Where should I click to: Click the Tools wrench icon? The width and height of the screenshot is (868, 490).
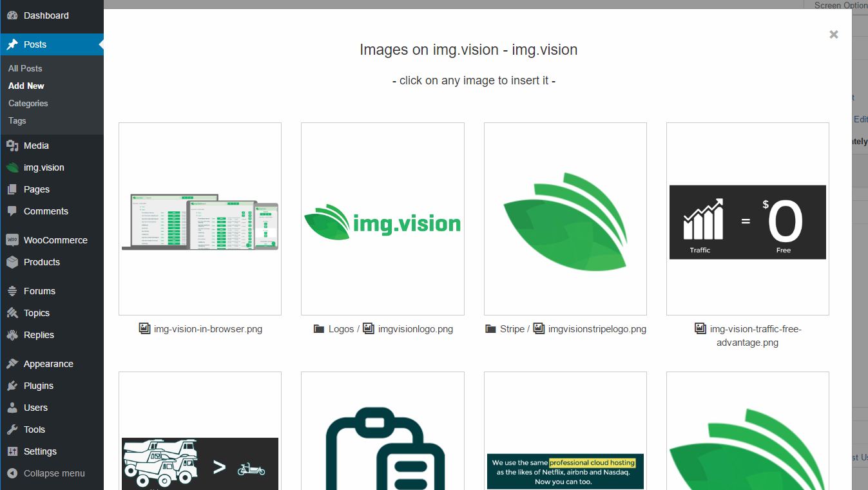[12, 429]
